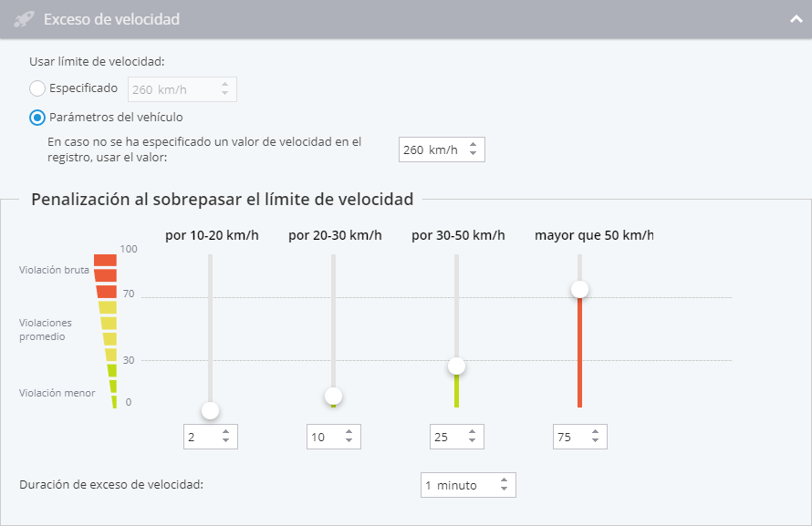Image resolution: width=812 pixels, height=526 pixels.
Task: Increase the penalty value 25 with up arrow
Action: (x=472, y=432)
